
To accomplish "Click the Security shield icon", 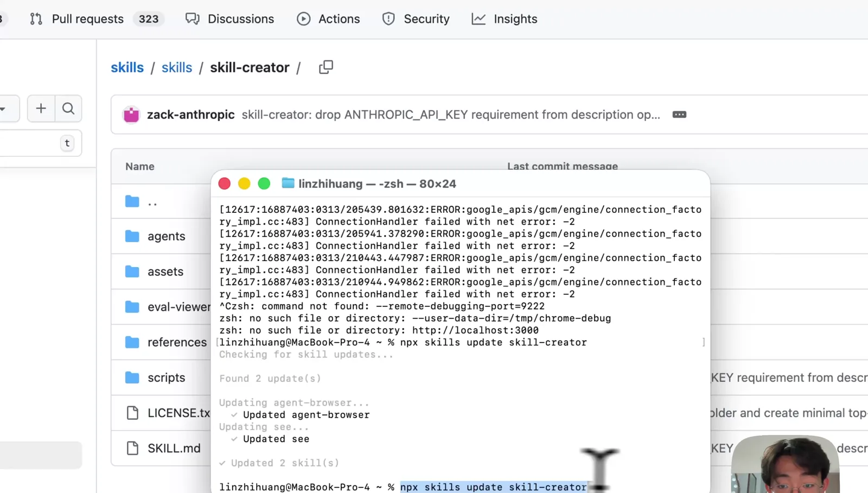I will coord(388,19).
